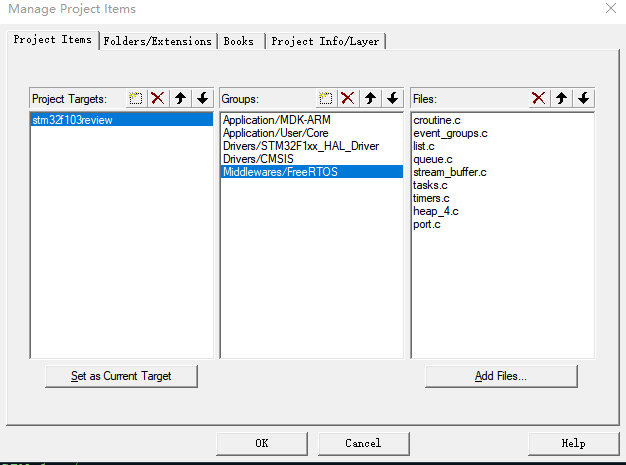Select the Middlewares/FreeRTOS group

tap(311, 172)
